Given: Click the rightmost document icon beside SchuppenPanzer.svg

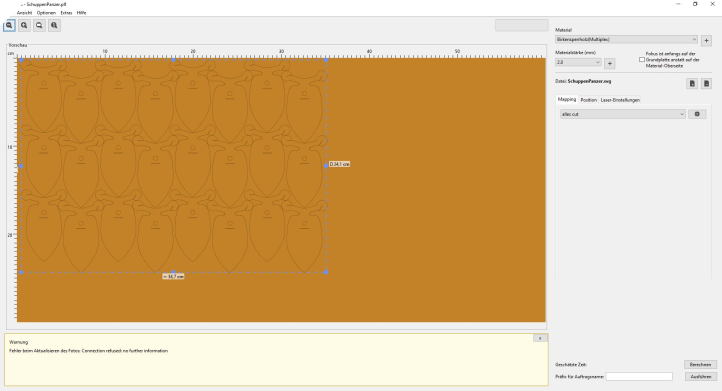Looking at the screenshot, I should pos(706,83).
